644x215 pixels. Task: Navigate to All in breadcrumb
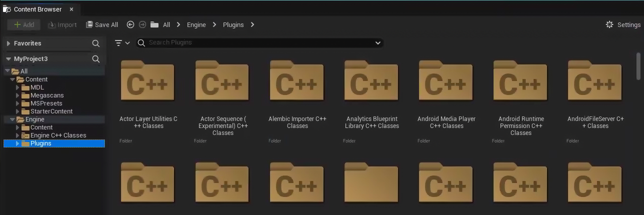point(166,24)
